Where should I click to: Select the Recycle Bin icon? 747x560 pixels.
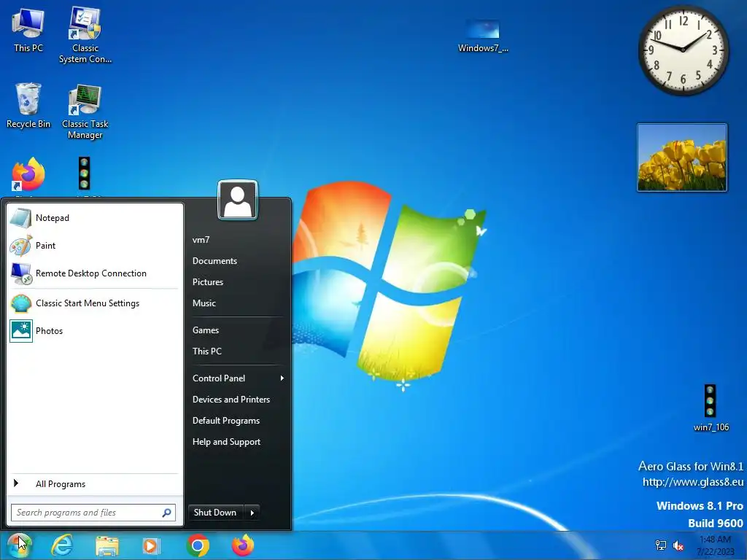(28, 106)
